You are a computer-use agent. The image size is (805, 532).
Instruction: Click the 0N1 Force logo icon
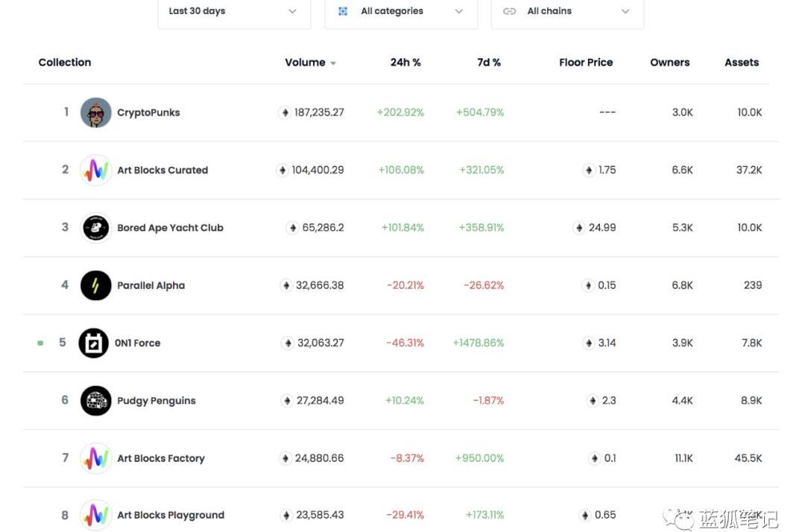pos(94,343)
